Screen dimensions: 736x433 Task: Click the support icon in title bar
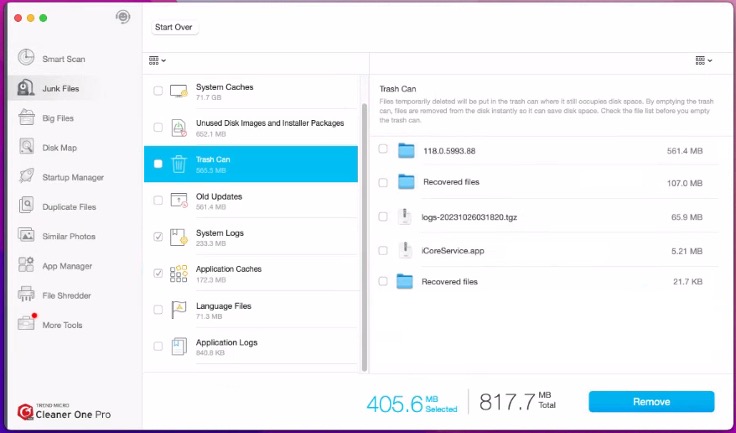pos(122,17)
